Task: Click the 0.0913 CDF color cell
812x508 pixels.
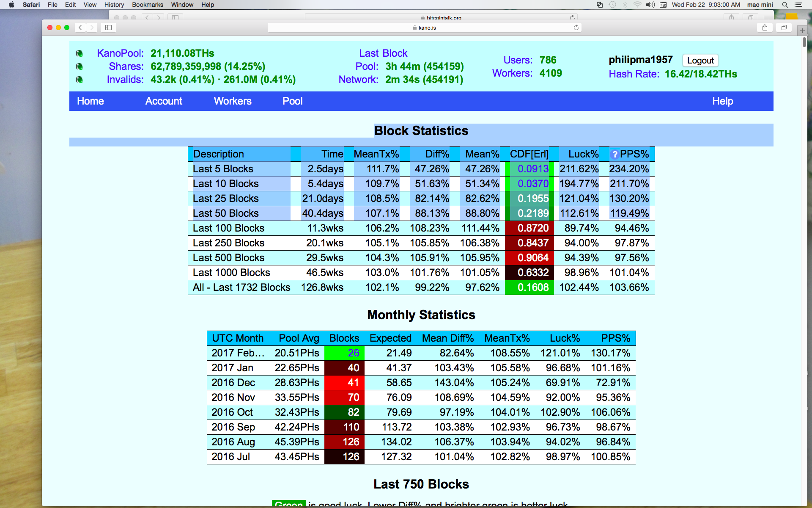Action: tap(529, 169)
